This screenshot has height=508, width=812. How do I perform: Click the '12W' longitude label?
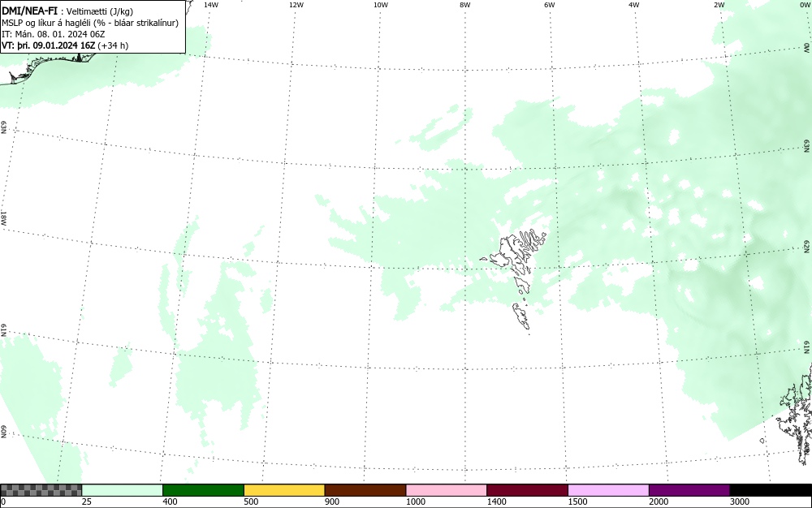pyautogui.click(x=296, y=5)
